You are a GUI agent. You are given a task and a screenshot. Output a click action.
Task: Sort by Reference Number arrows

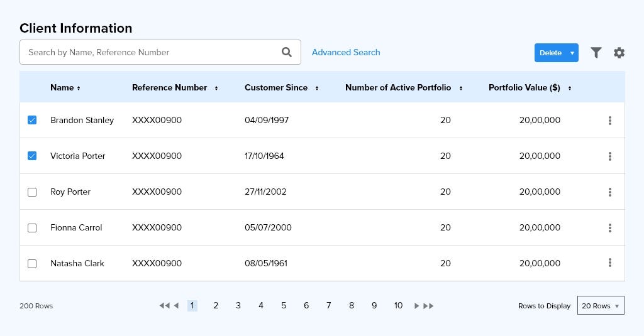coord(216,88)
